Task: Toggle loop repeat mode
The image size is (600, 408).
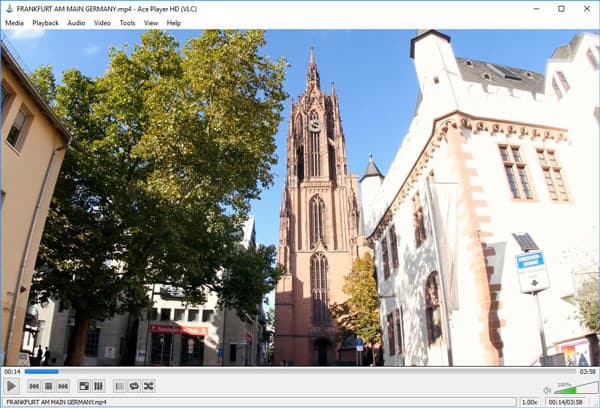Action: [x=134, y=385]
